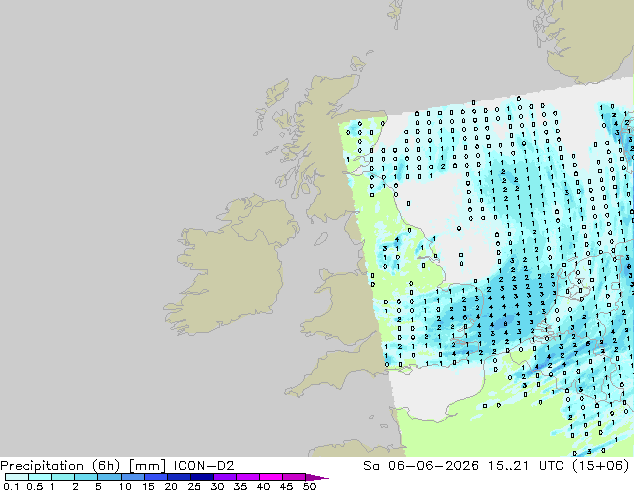Select the legend swatch between 5 and 10

coord(109,477)
